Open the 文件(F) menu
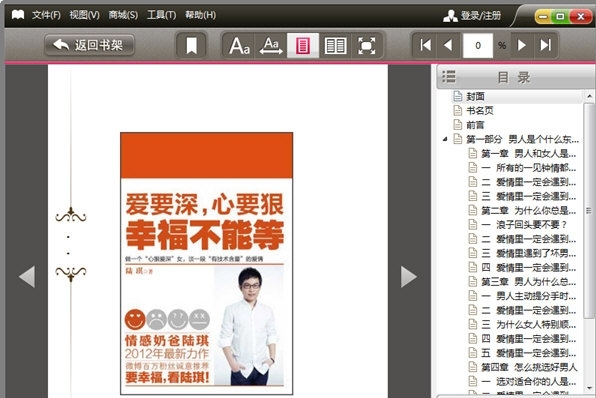596x398 pixels. pos(46,15)
